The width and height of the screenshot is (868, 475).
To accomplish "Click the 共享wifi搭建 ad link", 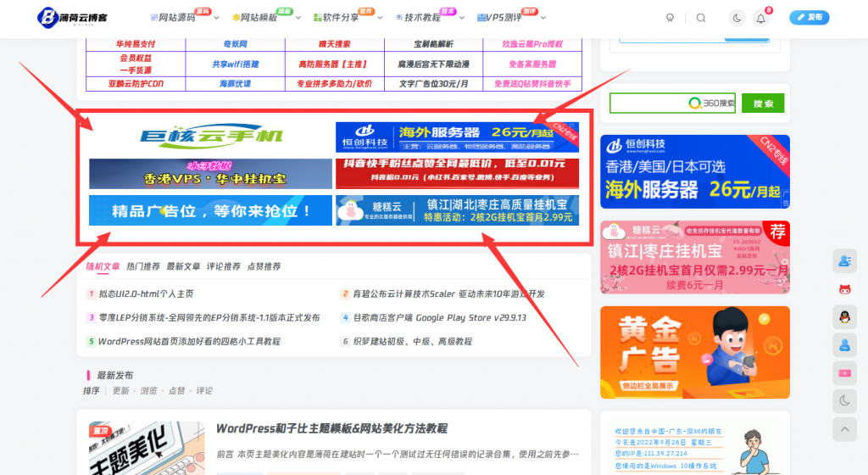I will [236, 64].
